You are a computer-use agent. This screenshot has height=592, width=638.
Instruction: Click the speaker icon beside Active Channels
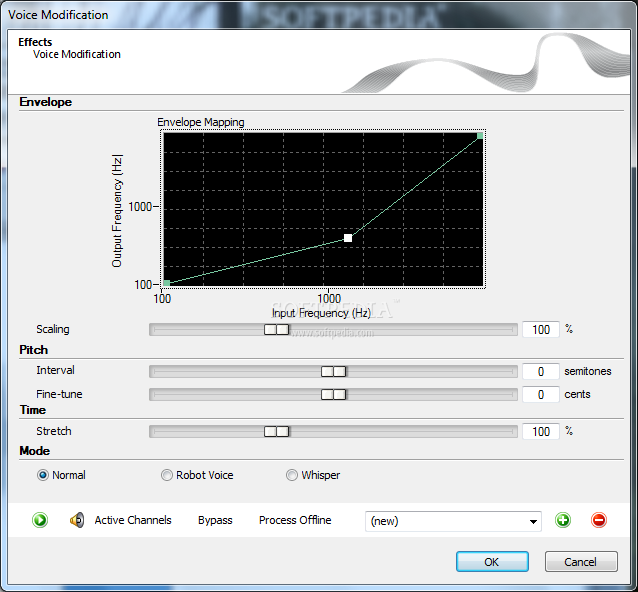click(77, 520)
